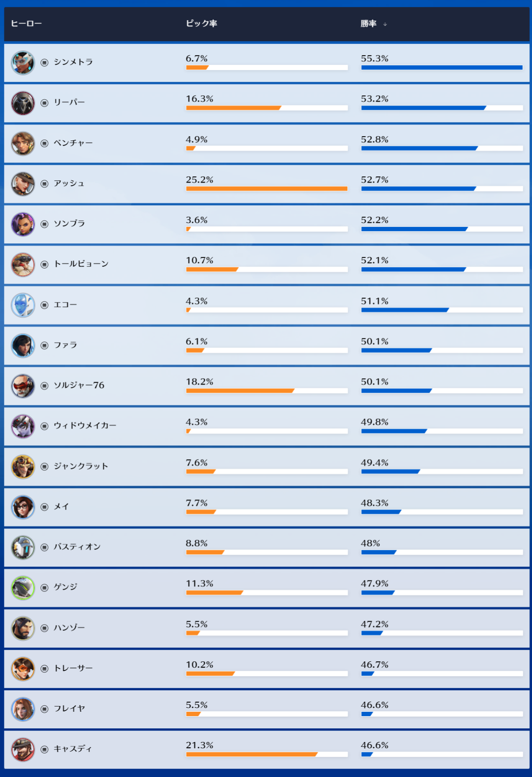Click Soldier: 76's portrait icon
This screenshot has width=532, height=777.
(x=23, y=386)
